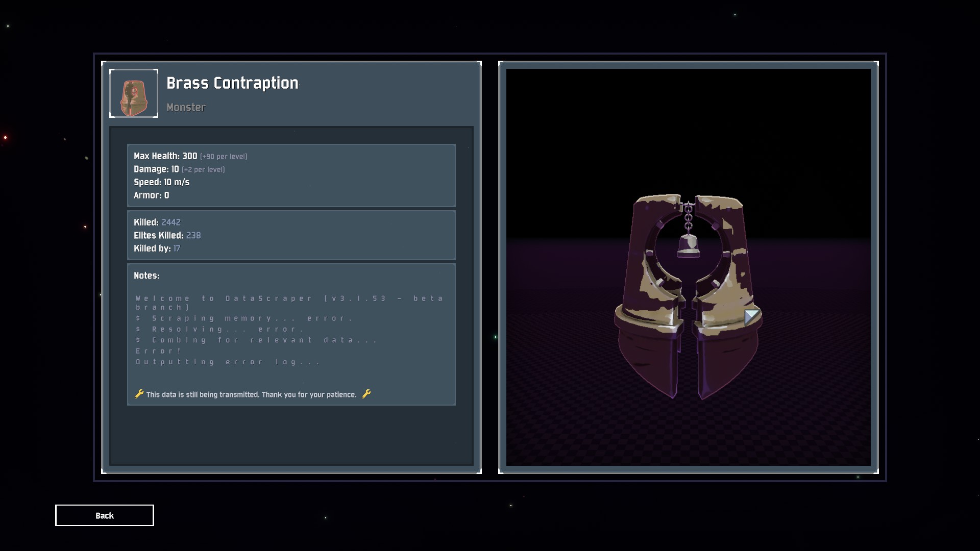This screenshot has width=980, height=551.
Task: Click the Speed 10 m/s stat
Action: [161, 182]
